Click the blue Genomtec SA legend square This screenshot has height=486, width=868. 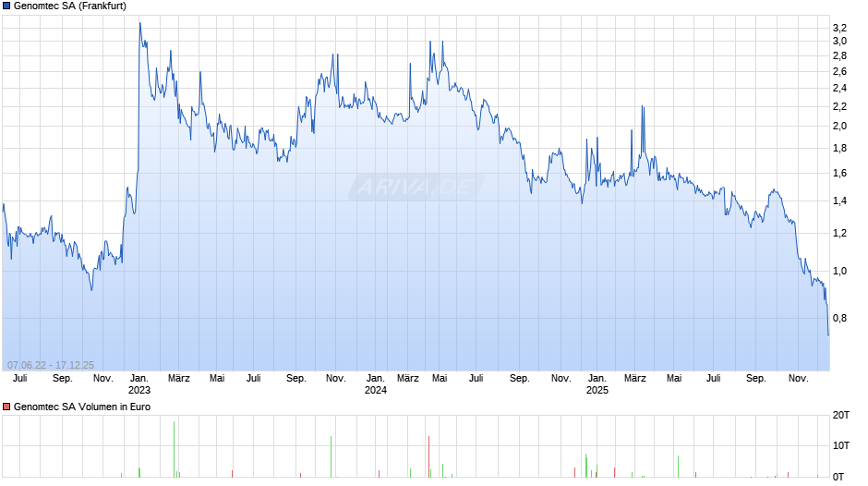(x=6, y=6)
